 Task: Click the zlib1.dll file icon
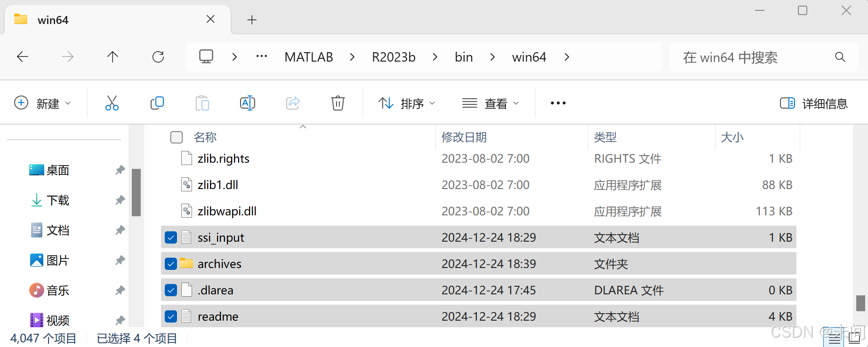coord(186,184)
